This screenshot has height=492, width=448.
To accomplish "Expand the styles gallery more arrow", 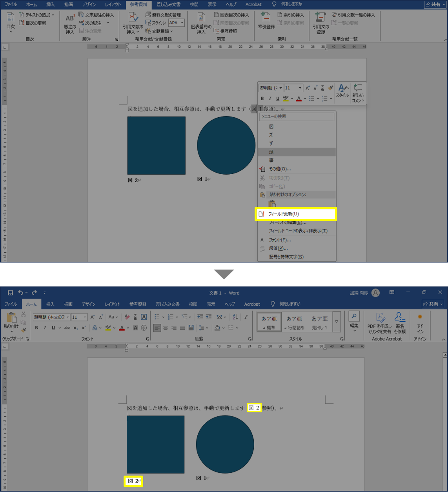I will (337, 322).
